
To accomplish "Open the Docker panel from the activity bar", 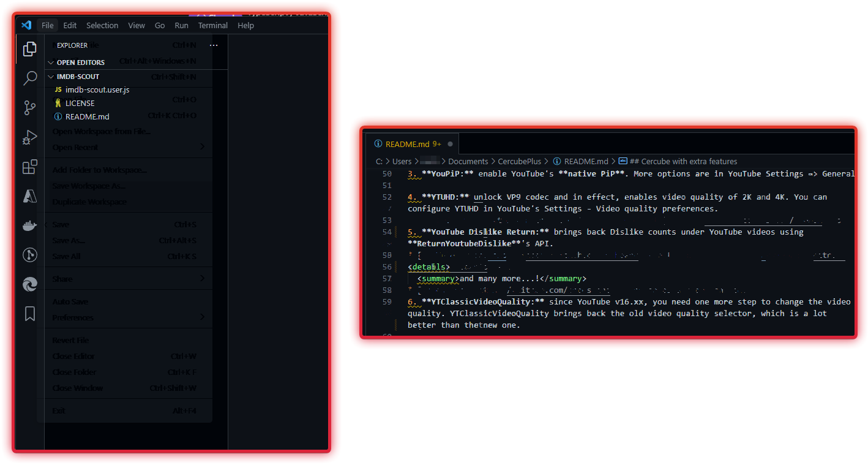I will click(x=29, y=225).
